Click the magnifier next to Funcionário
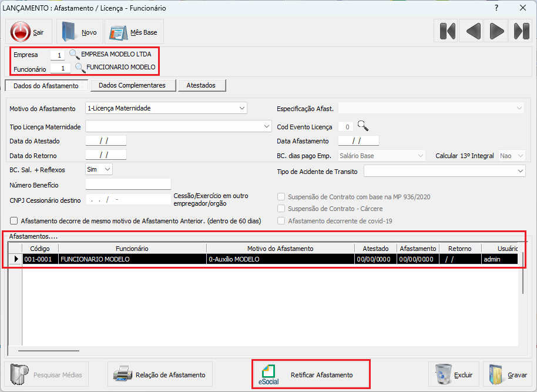Screen dimensions: 537x392 (80, 68)
